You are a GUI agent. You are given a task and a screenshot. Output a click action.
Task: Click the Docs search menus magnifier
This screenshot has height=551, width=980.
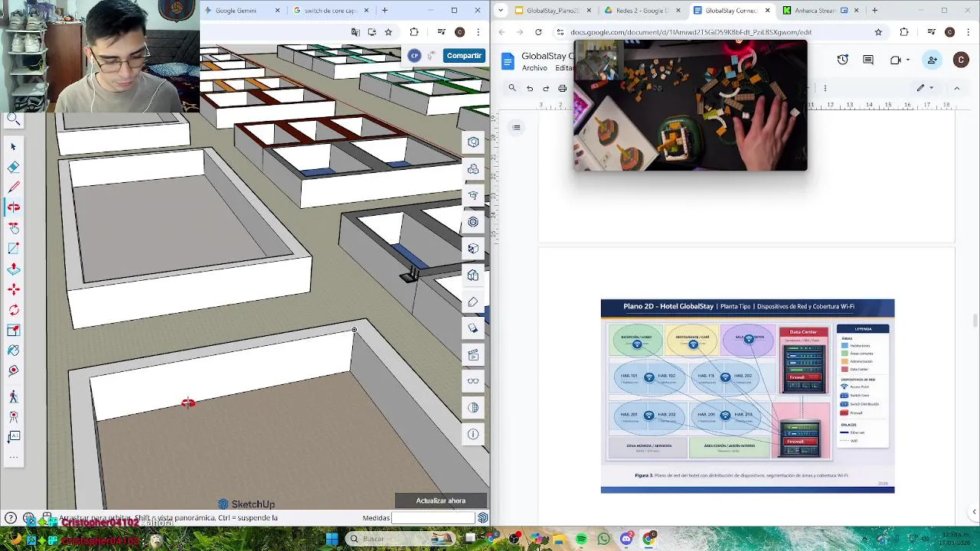(x=512, y=88)
